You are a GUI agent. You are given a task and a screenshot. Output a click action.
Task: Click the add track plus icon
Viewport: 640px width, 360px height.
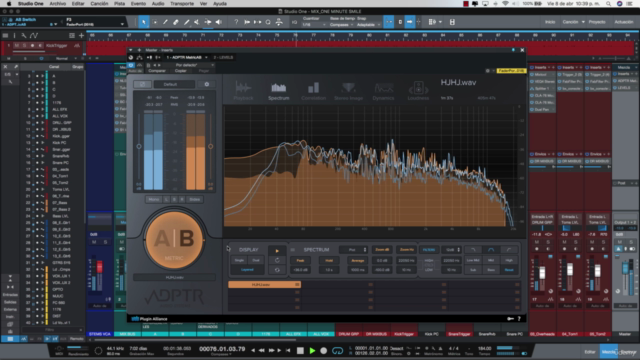[81, 36]
